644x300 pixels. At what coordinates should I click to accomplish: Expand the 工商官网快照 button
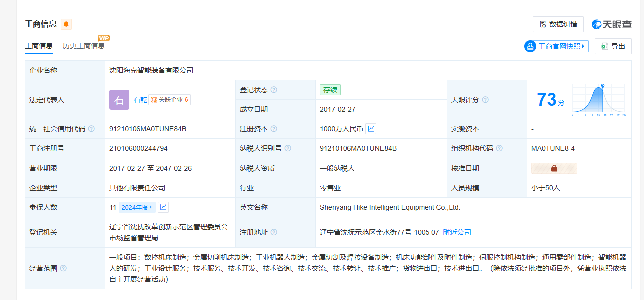click(556, 46)
